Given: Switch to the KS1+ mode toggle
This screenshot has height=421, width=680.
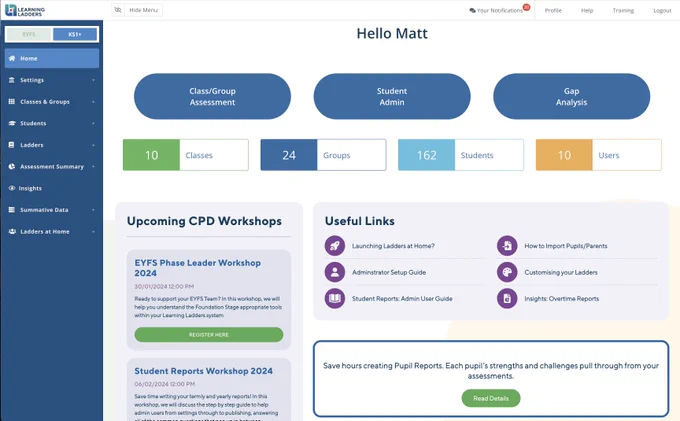Looking at the screenshot, I should pyautogui.click(x=75, y=34).
